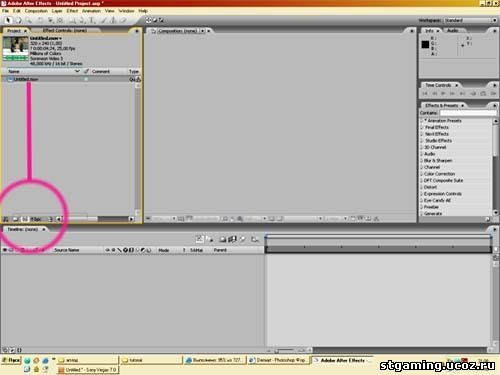Select the Selection arrow tool
Screen dimensions: 500x375
8,20
